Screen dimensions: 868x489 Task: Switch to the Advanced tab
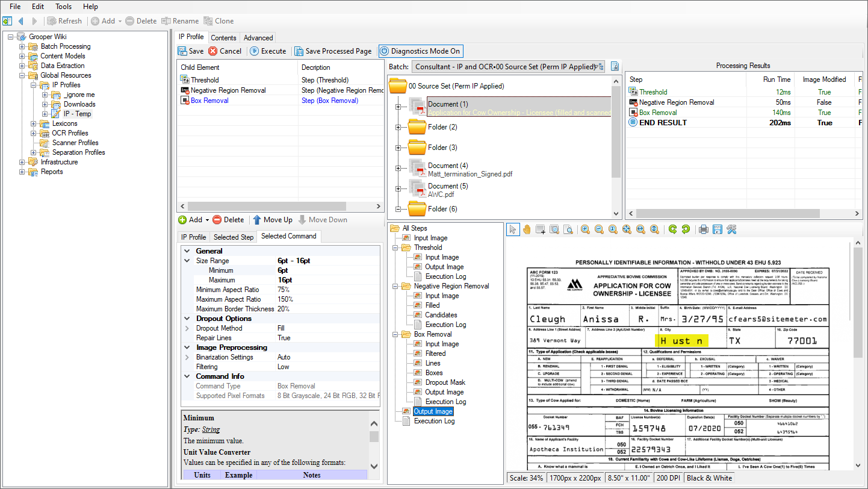coord(258,37)
